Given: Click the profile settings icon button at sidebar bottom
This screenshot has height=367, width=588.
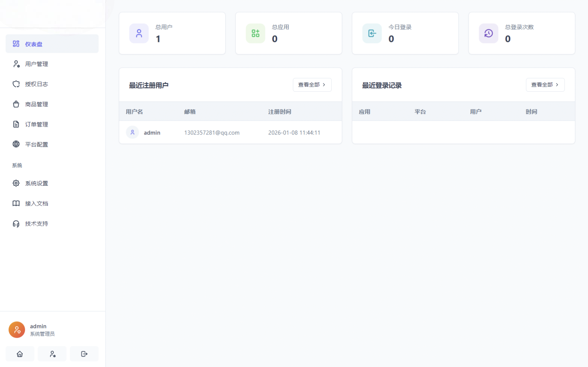Looking at the screenshot, I should [52, 354].
